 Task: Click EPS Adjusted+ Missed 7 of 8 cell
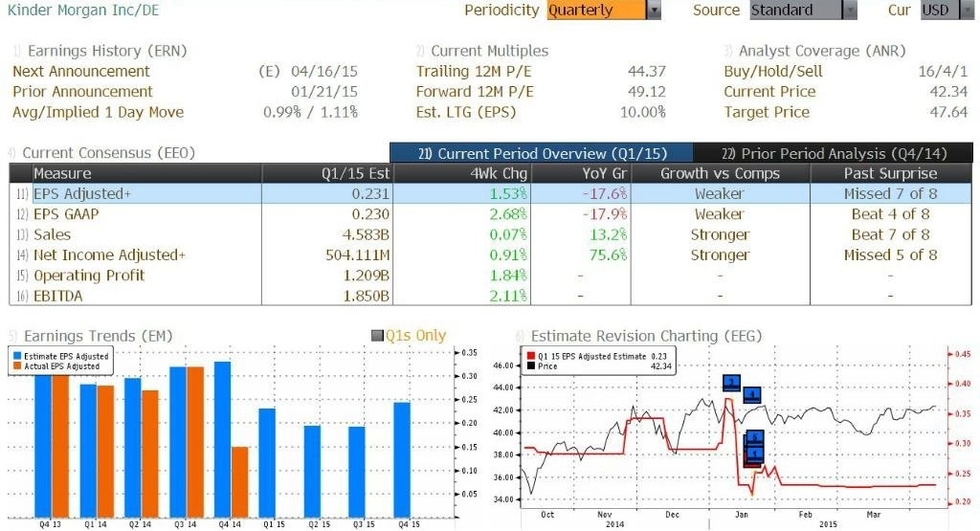pos(891,193)
